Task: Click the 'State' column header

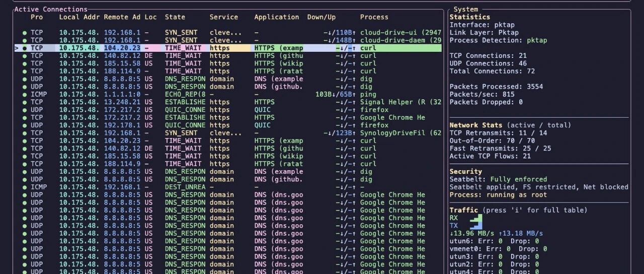Action: click(175, 17)
